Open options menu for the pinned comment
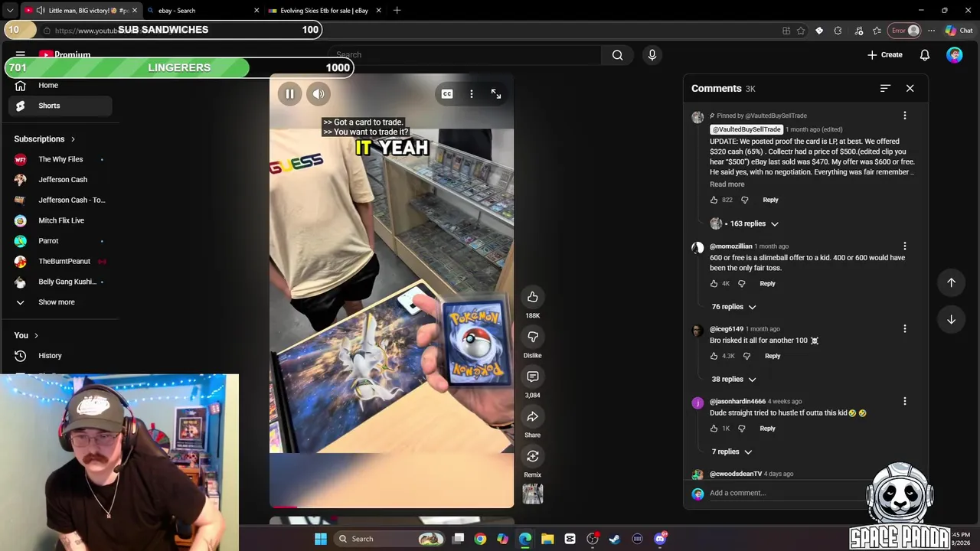Viewport: 980px width, 551px height. 904,116
